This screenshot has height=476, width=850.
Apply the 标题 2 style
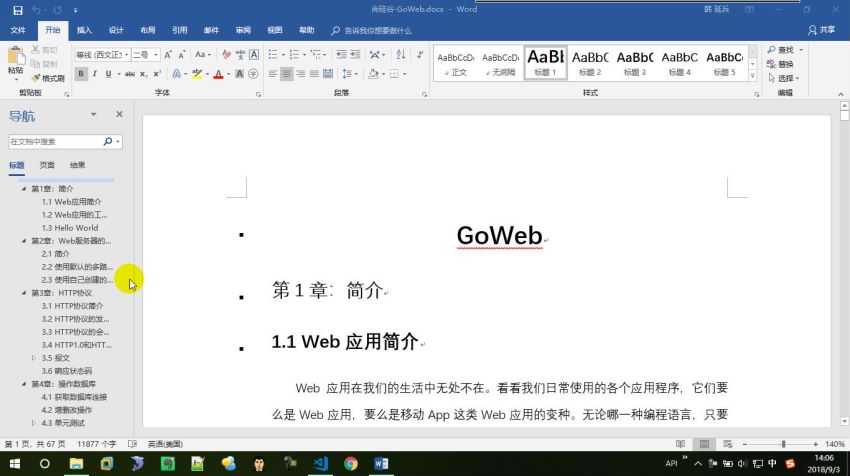(590, 63)
